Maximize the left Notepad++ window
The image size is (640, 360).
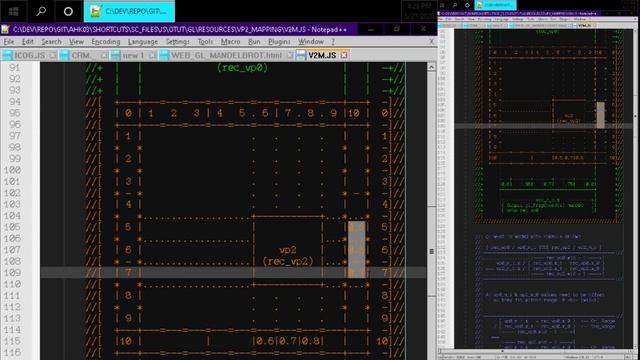[396, 29]
